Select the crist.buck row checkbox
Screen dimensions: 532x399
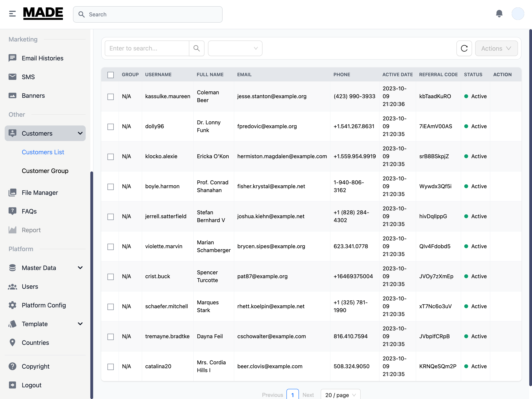(111, 277)
